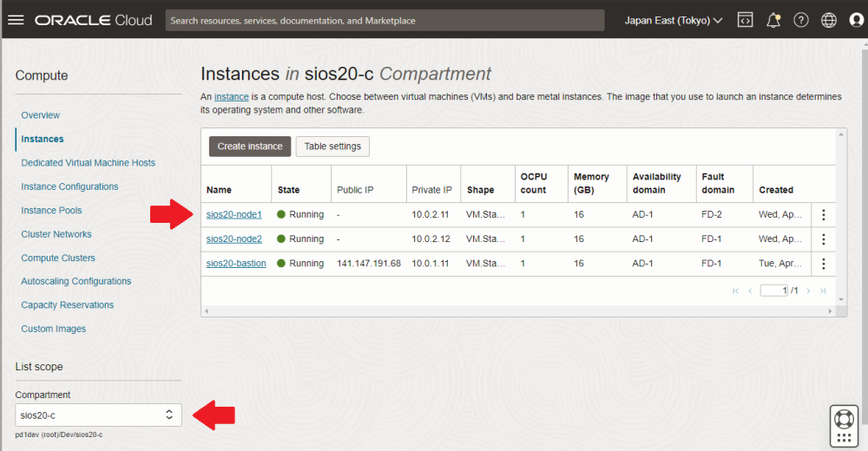
Task: Open the sios20-bastion instance link
Action: tap(236, 263)
